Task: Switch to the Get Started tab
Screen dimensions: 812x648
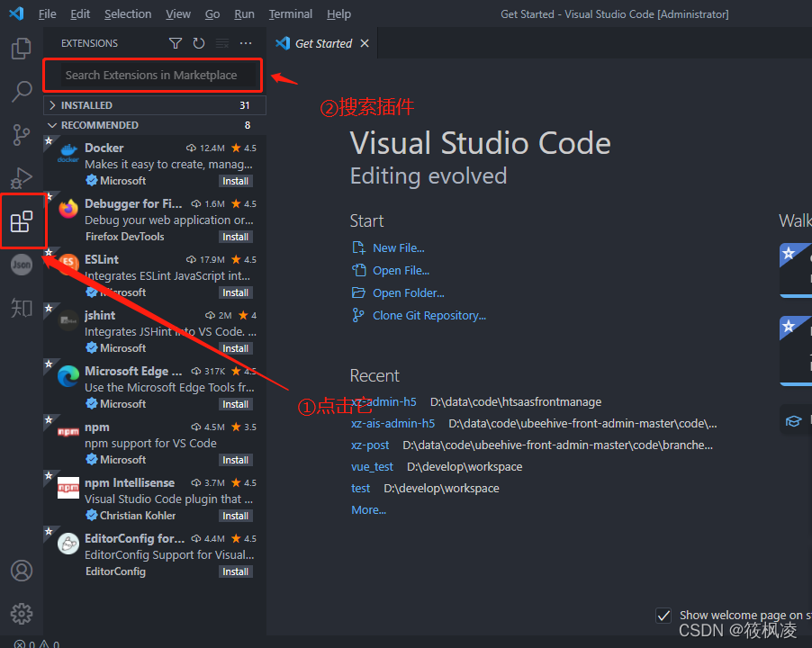Action: [x=322, y=42]
